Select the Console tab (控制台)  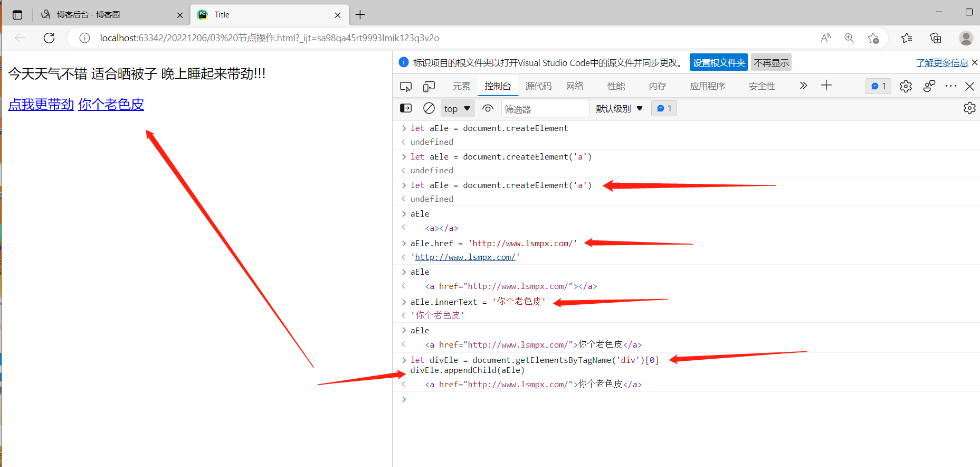pyautogui.click(x=498, y=86)
